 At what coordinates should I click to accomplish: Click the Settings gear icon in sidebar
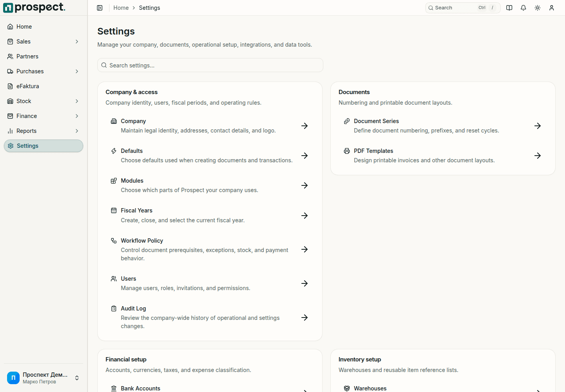click(11, 146)
